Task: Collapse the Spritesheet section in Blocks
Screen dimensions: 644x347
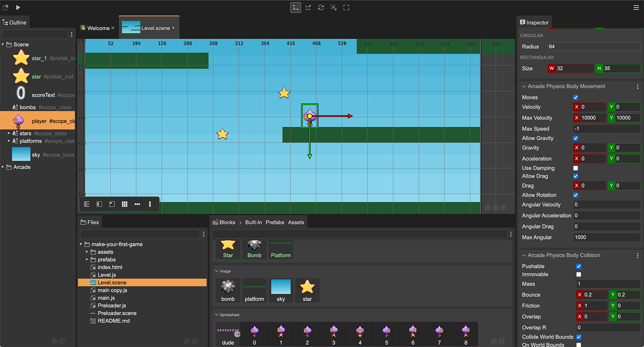Action: pos(217,315)
